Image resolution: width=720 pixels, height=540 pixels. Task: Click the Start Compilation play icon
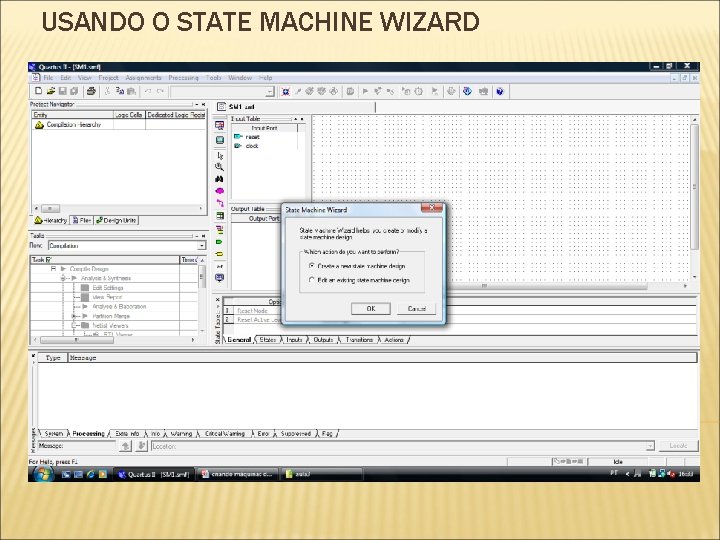[365, 91]
